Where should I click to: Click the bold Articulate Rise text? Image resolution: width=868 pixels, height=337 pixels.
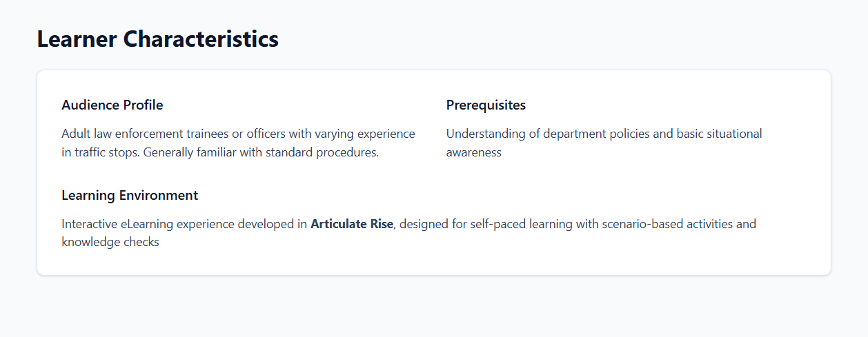[352, 224]
